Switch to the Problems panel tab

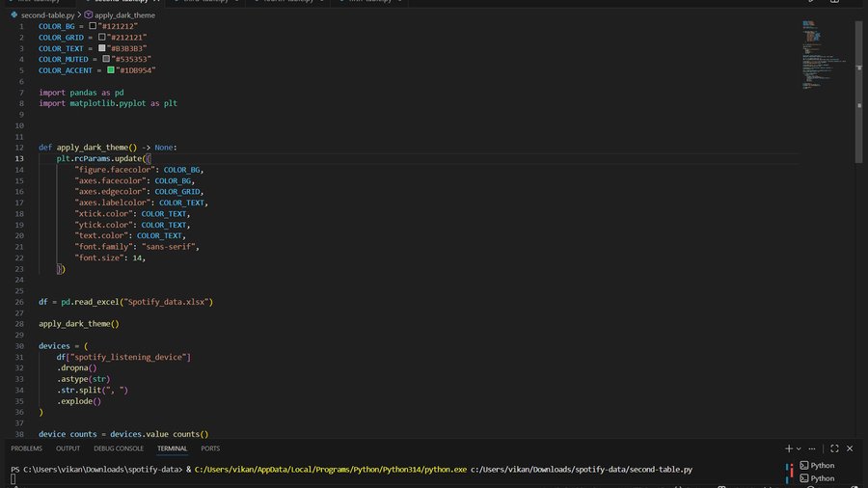[x=26, y=448]
